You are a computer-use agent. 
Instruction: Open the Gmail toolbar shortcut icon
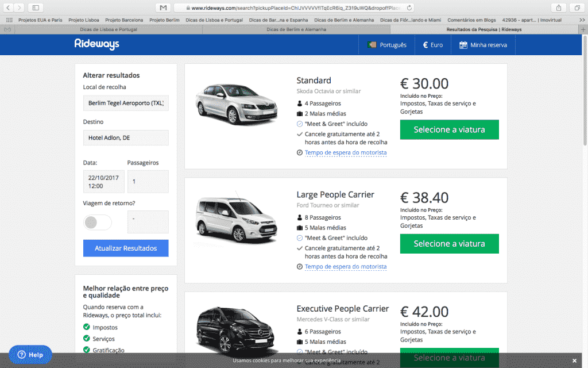coord(163,7)
